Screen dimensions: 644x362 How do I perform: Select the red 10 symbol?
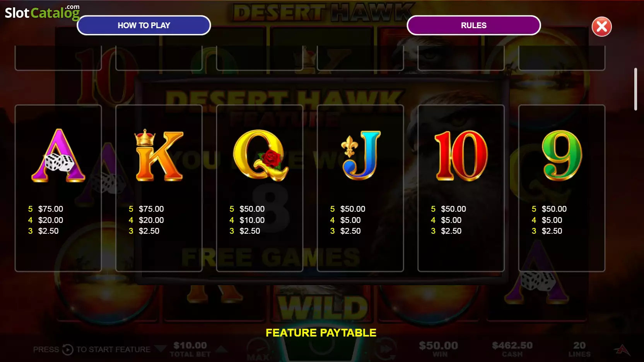coord(461,155)
